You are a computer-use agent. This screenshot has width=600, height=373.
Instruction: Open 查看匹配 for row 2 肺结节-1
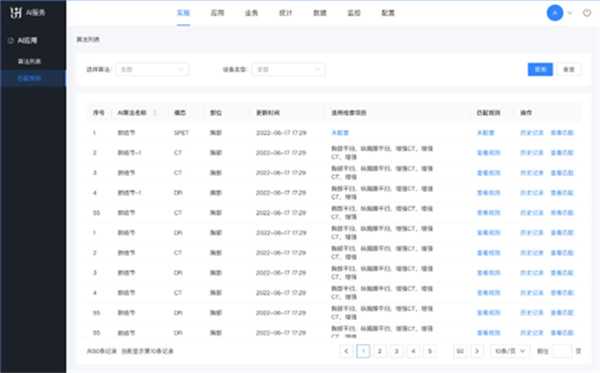562,153
